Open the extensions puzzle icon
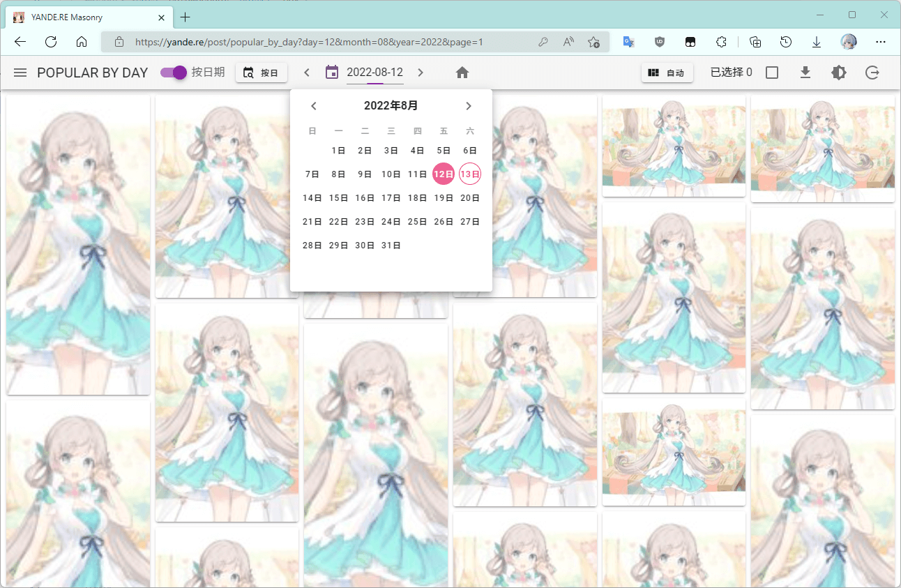The image size is (901, 588). (721, 42)
